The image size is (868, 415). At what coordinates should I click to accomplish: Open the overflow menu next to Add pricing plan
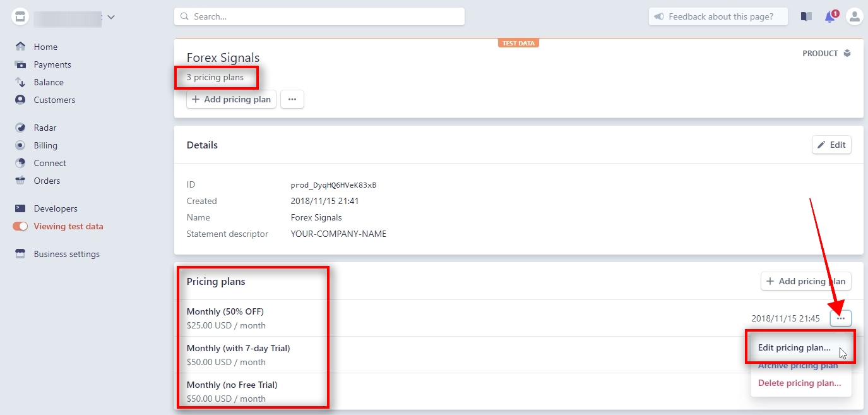[292, 99]
